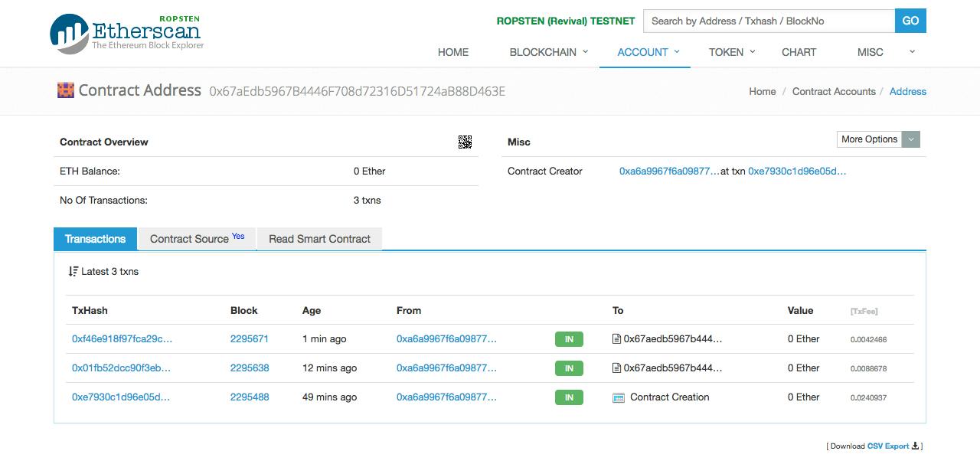The width and height of the screenshot is (980, 464).
Task: Click the Contract Creation icon
Action: pos(619,397)
